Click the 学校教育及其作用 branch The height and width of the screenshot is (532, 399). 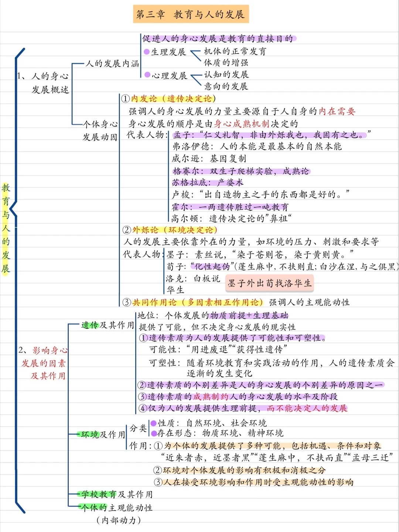116,494
